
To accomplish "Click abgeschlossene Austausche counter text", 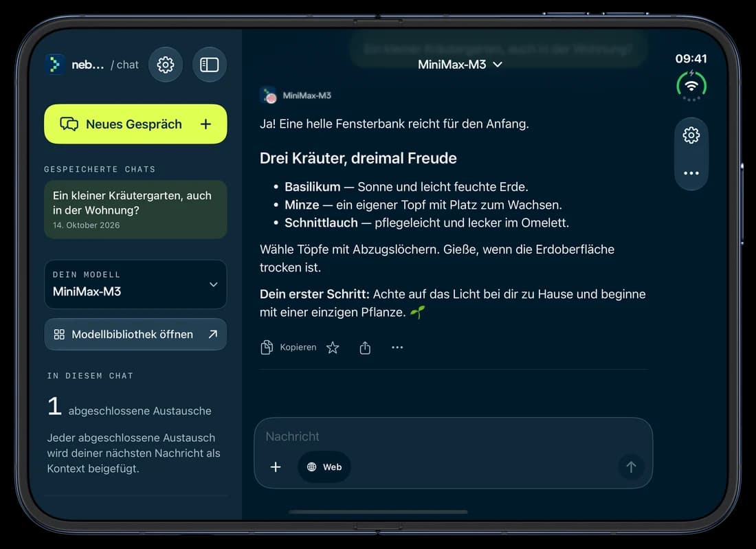I will click(x=140, y=411).
